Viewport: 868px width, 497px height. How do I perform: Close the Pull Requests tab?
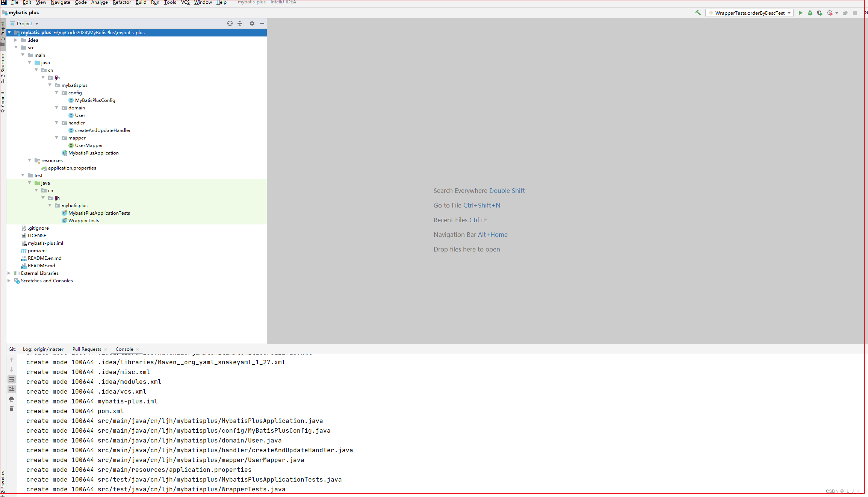[x=106, y=349]
